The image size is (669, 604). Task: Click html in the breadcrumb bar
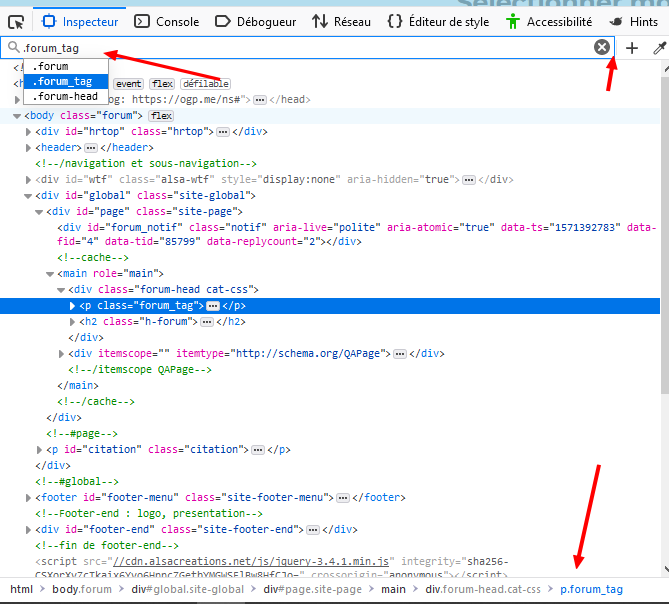tap(21, 589)
